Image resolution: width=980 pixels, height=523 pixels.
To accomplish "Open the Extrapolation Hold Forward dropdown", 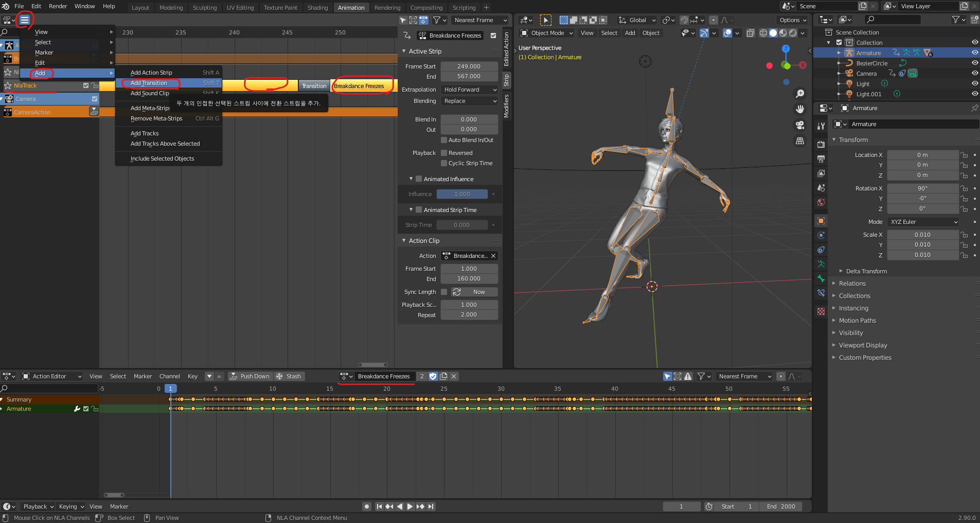I will [x=469, y=90].
